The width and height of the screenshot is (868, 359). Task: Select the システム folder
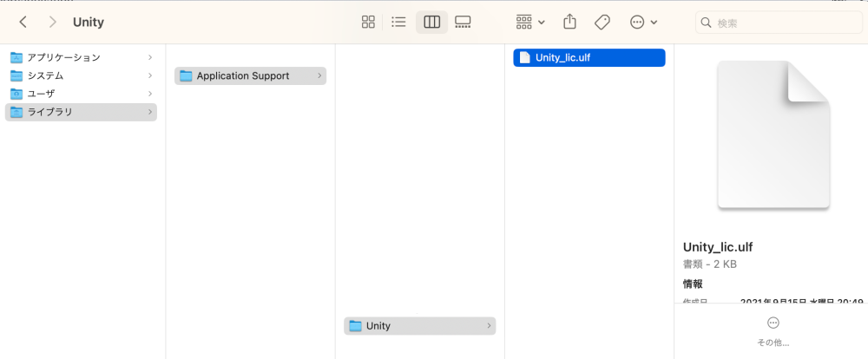81,75
